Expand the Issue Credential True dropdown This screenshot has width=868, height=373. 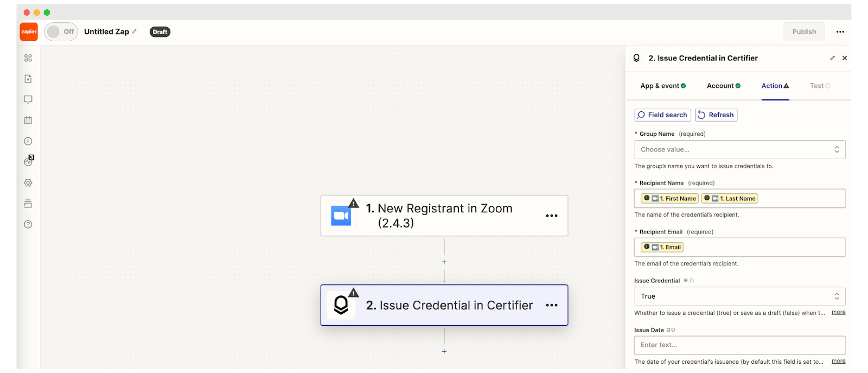(x=739, y=296)
